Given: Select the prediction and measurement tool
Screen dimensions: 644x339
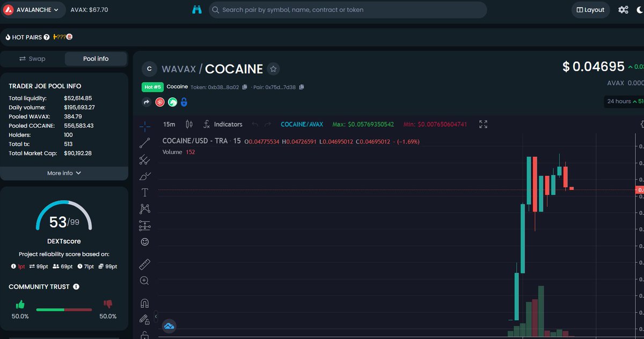Looking at the screenshot, I should [x=144, y=225].
